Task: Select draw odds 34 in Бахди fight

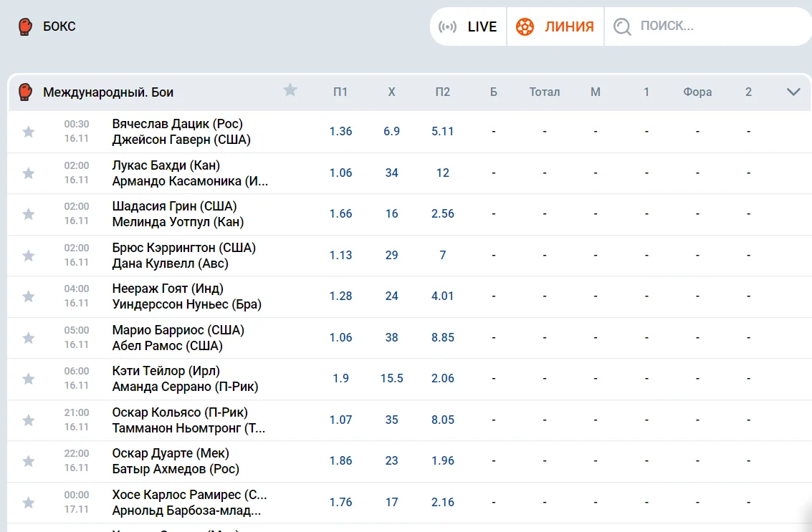Action: coord(391,173)
